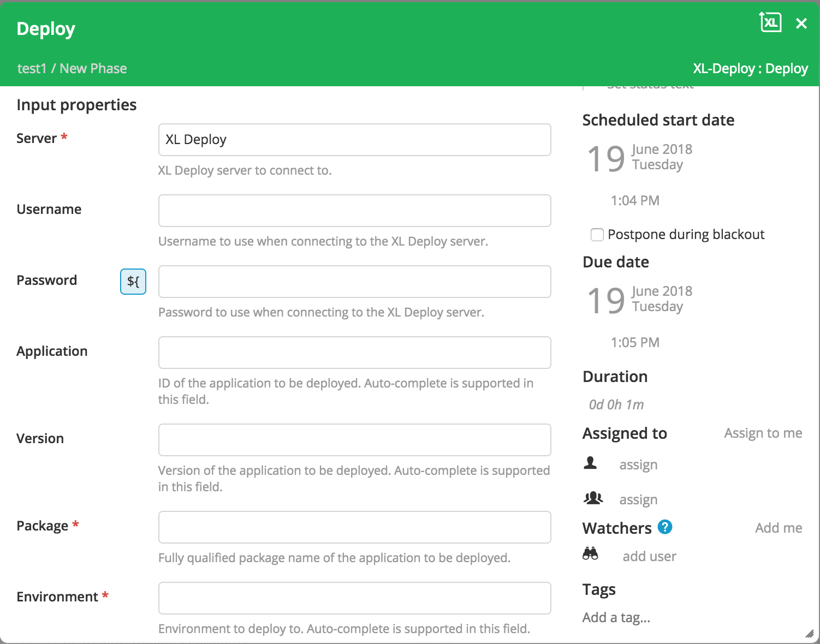Viewport: 820px width, 644px height.
Task: Click the Add me watcher link
Action: coord(778,528)
